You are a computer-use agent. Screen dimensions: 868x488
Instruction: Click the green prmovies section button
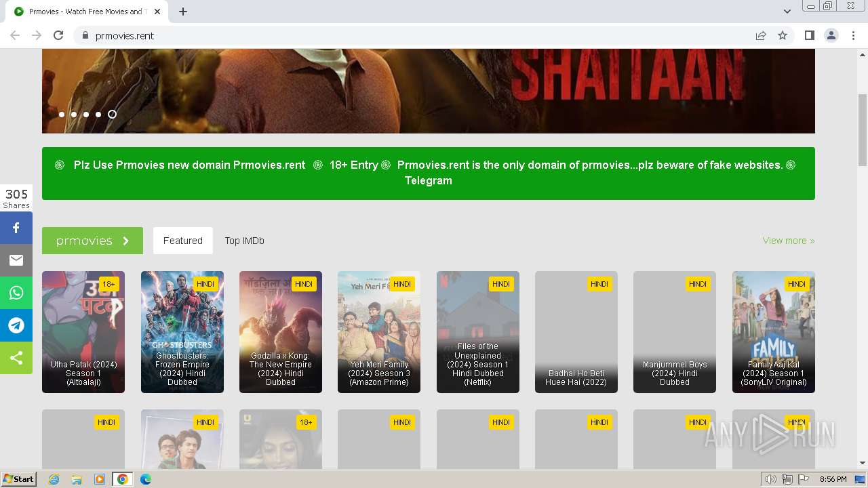(92, 241)
